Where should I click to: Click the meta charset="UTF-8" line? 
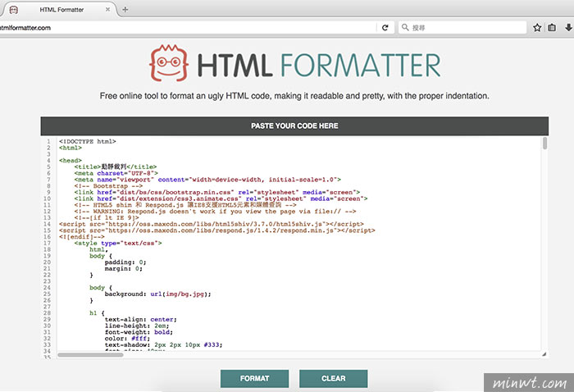tap(116, 173)
